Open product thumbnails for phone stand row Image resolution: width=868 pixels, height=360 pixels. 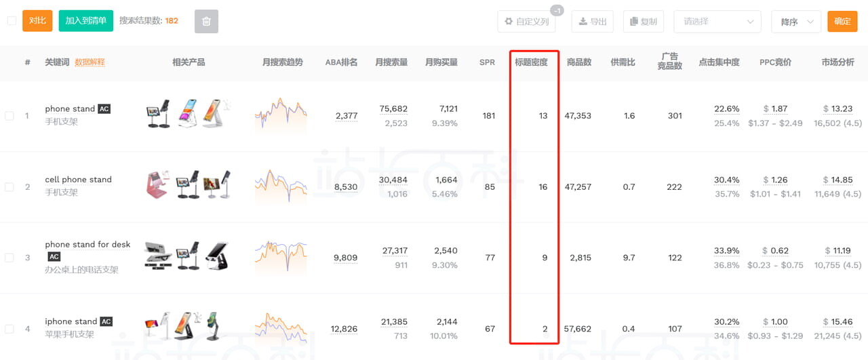(x=189, y=115)
